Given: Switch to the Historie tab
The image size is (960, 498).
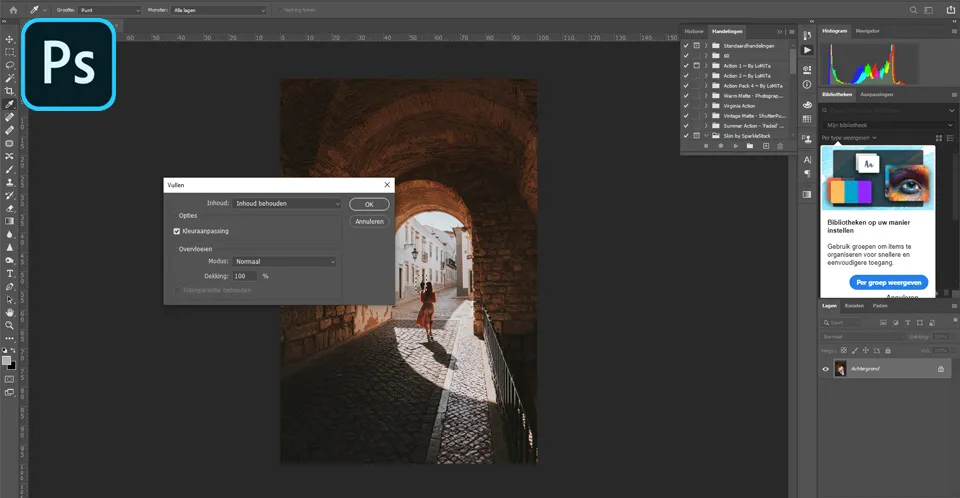Looking at the screenshot, I should [x=694, y=31].
